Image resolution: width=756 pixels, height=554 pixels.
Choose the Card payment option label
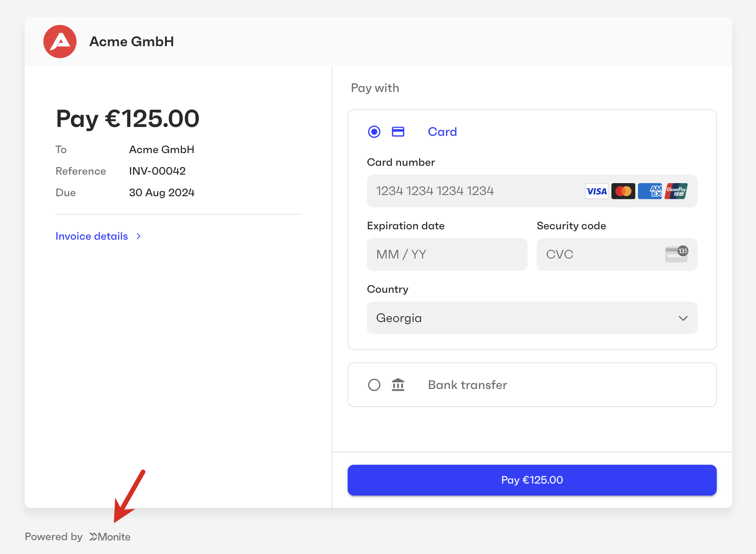[442, 132]
